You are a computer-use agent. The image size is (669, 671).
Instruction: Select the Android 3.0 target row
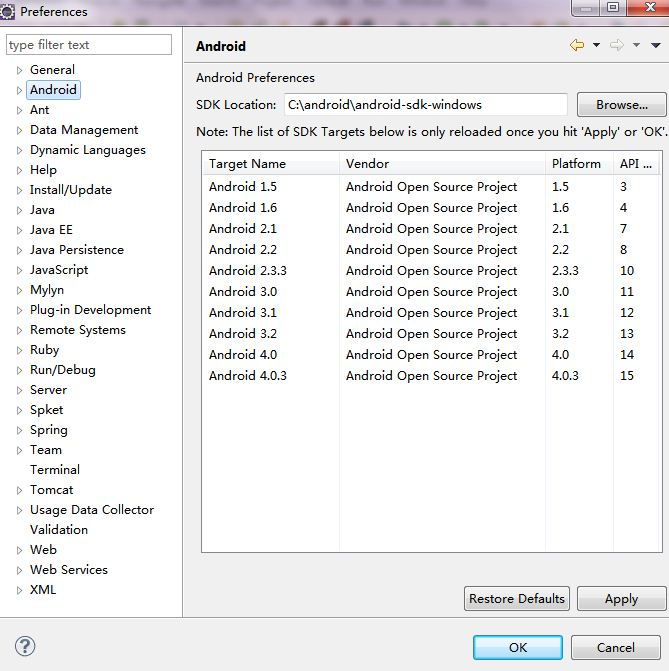click(432, 291)
